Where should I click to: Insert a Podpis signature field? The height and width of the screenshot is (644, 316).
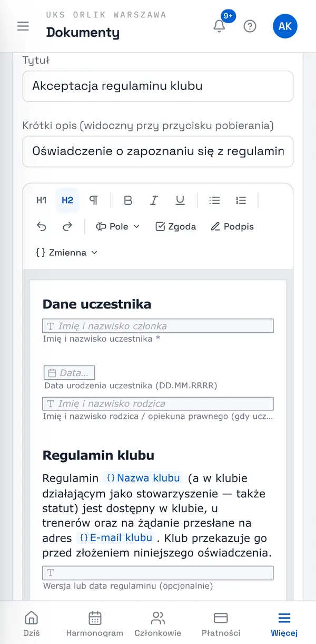(232, 226)
